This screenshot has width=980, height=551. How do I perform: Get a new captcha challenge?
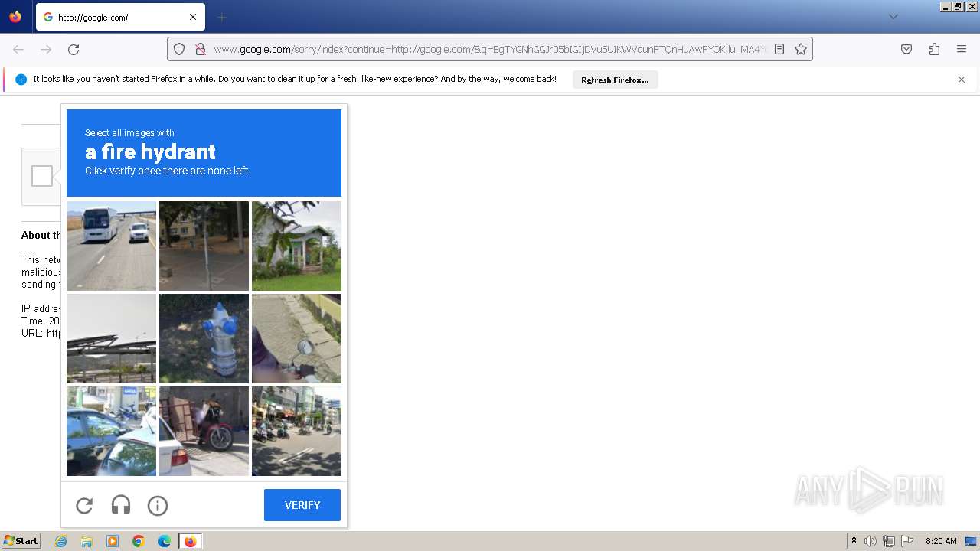pos(84,505)
